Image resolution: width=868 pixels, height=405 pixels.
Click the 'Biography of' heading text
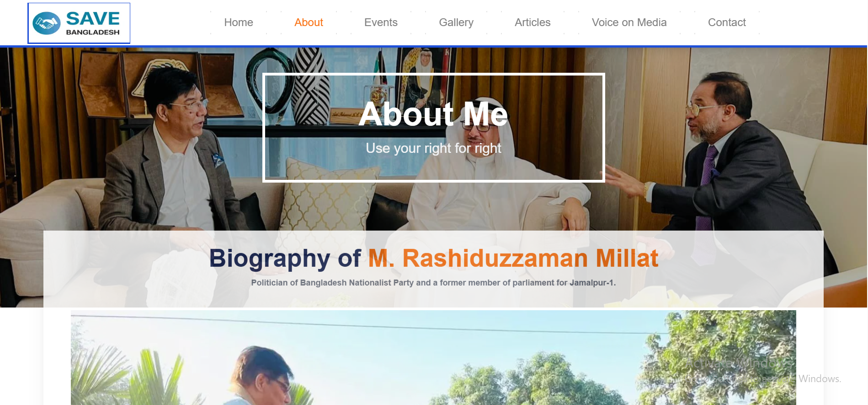coord(285,258)
